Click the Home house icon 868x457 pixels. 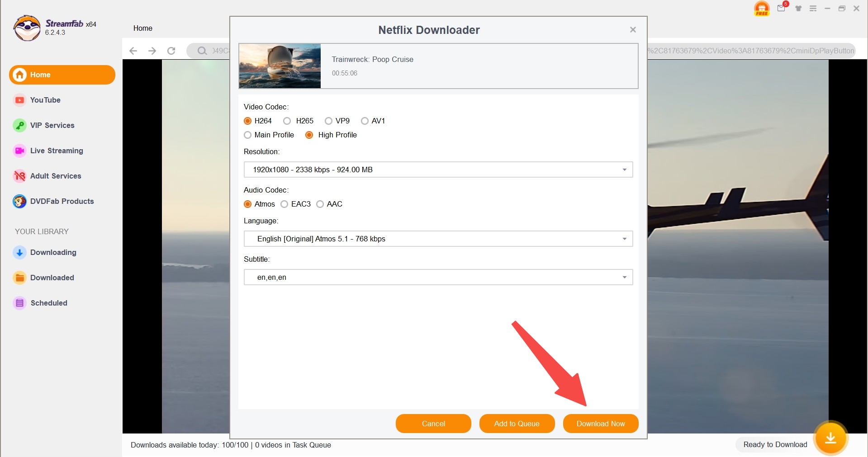point(19,75)
